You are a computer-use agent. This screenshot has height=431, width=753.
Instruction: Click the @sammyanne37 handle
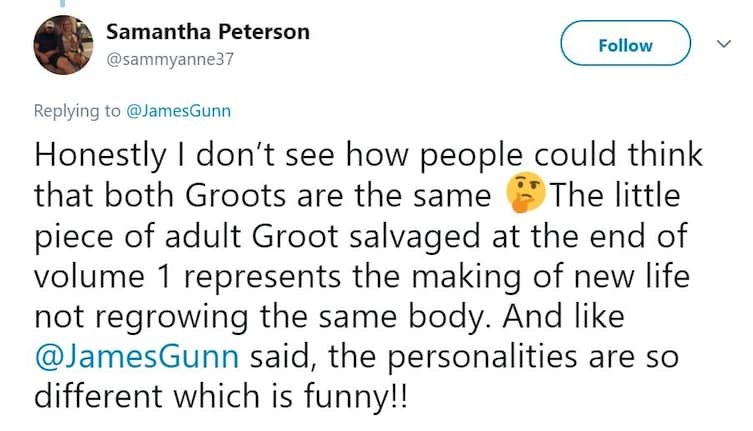[170, 60]
